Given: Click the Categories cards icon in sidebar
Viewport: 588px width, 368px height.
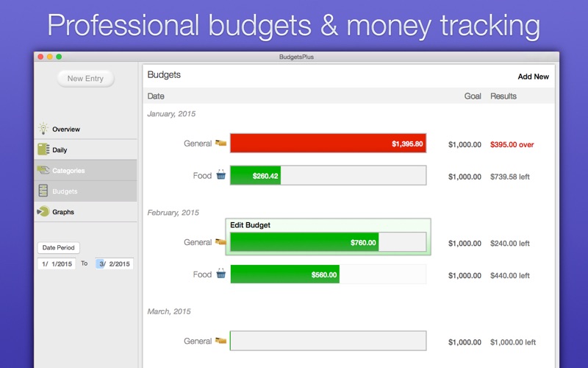Looking at the screenshot, I should click(43, 170).
